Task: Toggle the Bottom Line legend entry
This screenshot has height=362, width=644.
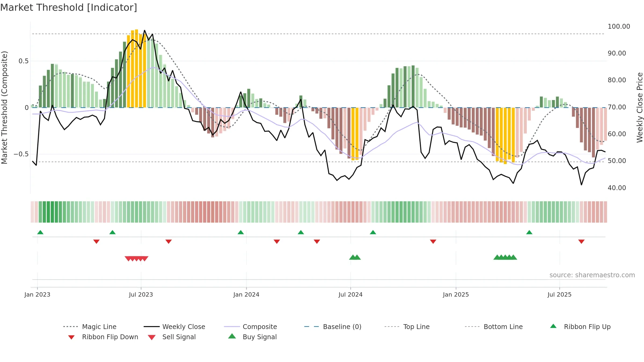Action: point(494,327)
